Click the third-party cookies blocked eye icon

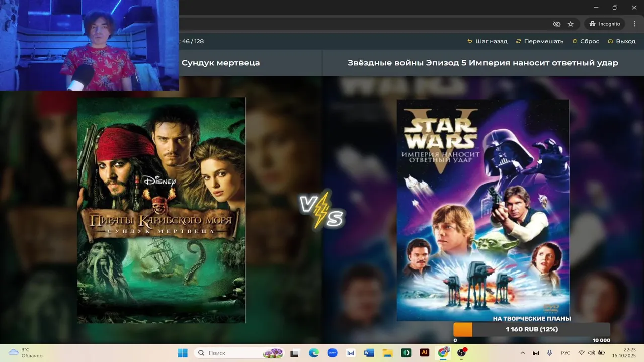pyautogui.click(x=556, y=24)
